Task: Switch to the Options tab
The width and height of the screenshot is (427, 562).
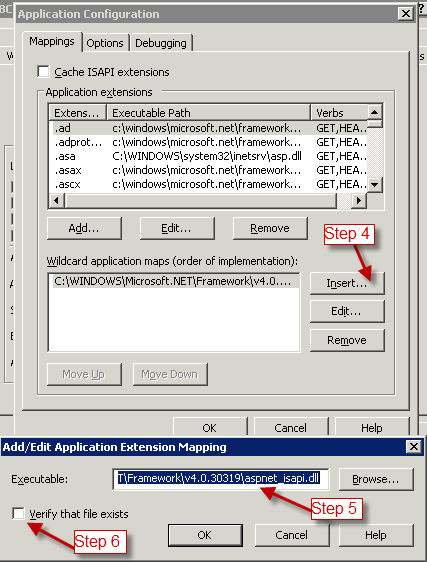Action: [x=105, y=43]
